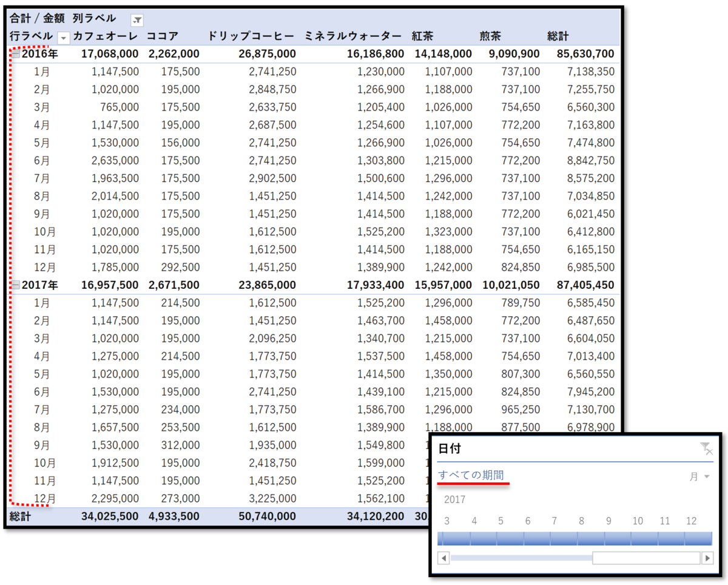
Task: Click the timeline's right scroll arrow
Action: pos(708,558)
